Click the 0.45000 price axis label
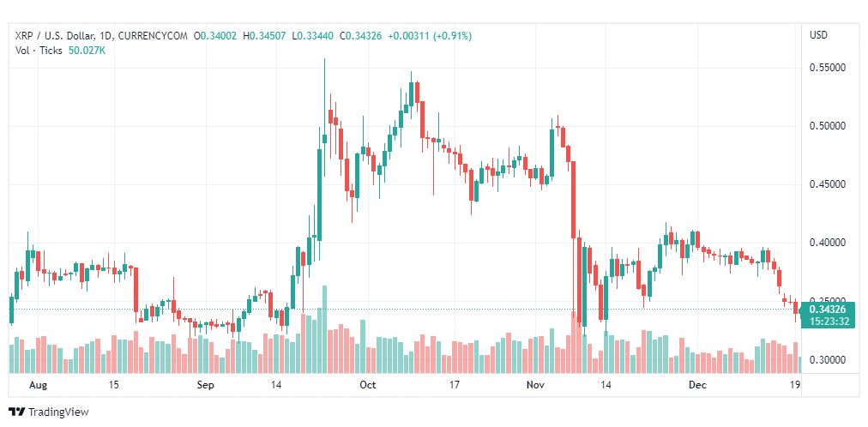This screenshot has width=868, height=427. [828, 184]
